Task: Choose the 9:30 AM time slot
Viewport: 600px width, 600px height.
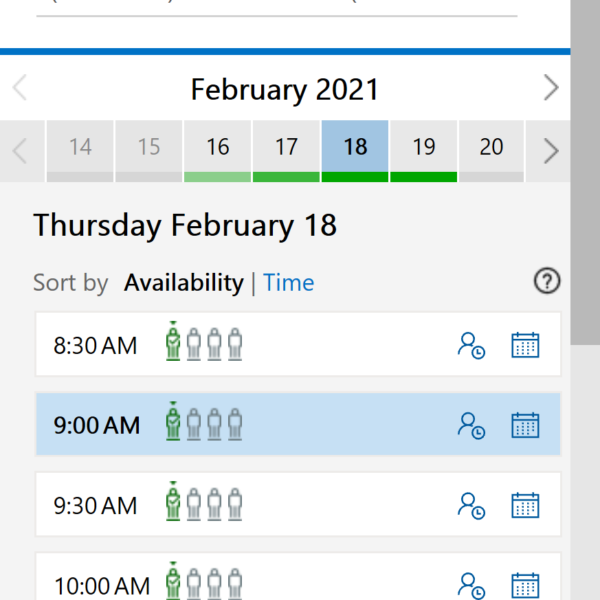Action: [298, 504]
